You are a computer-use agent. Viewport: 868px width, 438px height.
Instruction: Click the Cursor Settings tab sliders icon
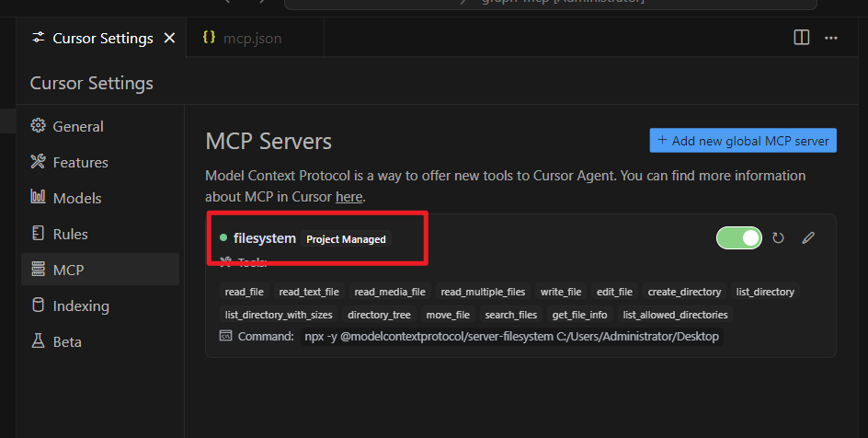point(39,37)
